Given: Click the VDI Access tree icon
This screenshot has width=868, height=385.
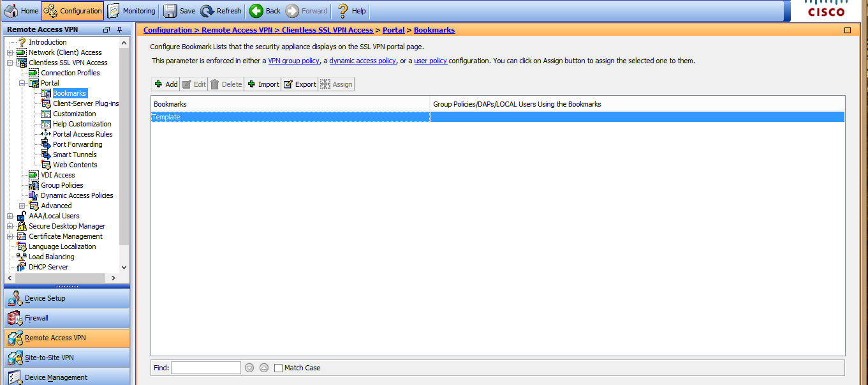Looking at the screenshot, I should [x=34, y=175].
